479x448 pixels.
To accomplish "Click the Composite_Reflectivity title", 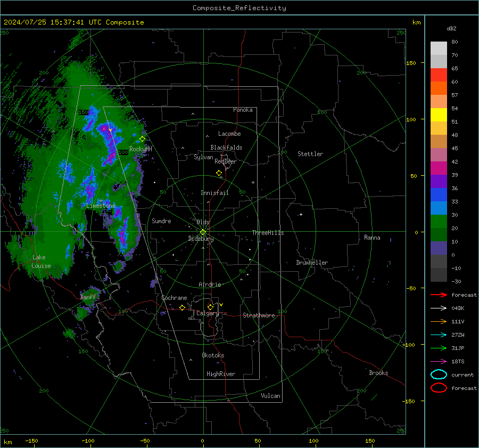I will [x=240, y=8].
